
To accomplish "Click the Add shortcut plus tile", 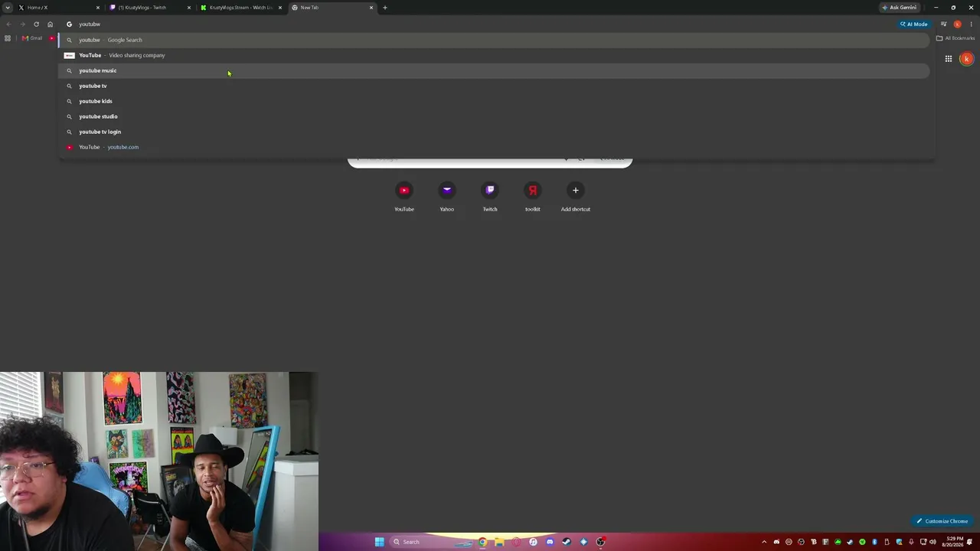I will point(576,196).
